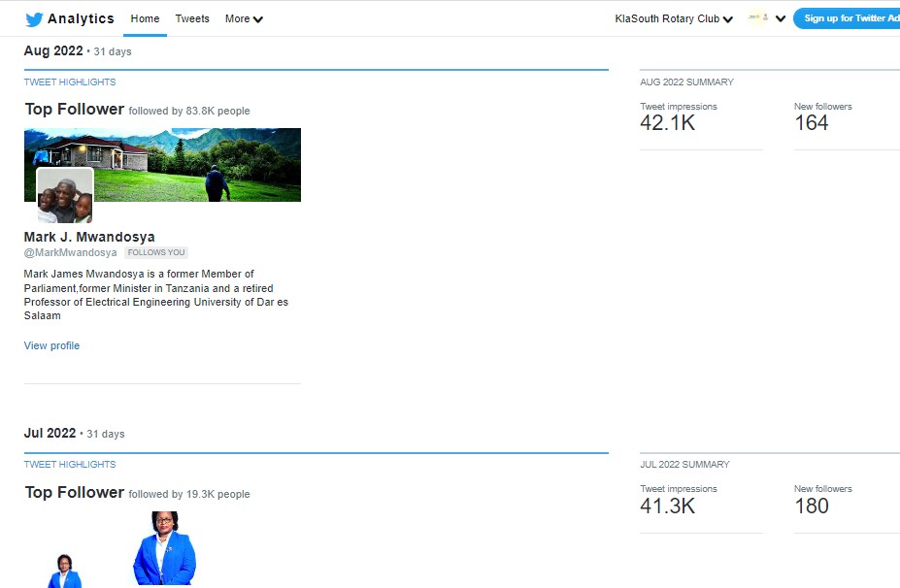Click 'followed by 83.8K people' text
The width and height of the screenshot is (900, 588).
click(x=189, y=111)
